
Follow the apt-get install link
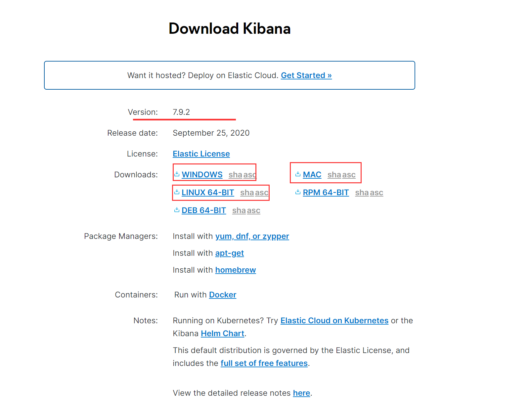tap(230, 253)
